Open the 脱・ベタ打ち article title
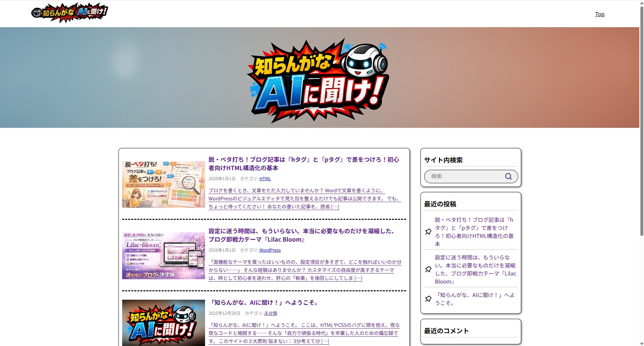Viewport: 644px width, 346px height. 304,164
